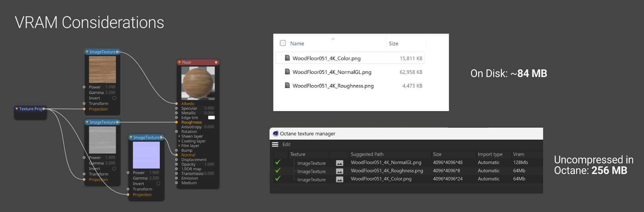Click the wood ImageTexture node output port
The image size is (644, 212).
point(117,52)
